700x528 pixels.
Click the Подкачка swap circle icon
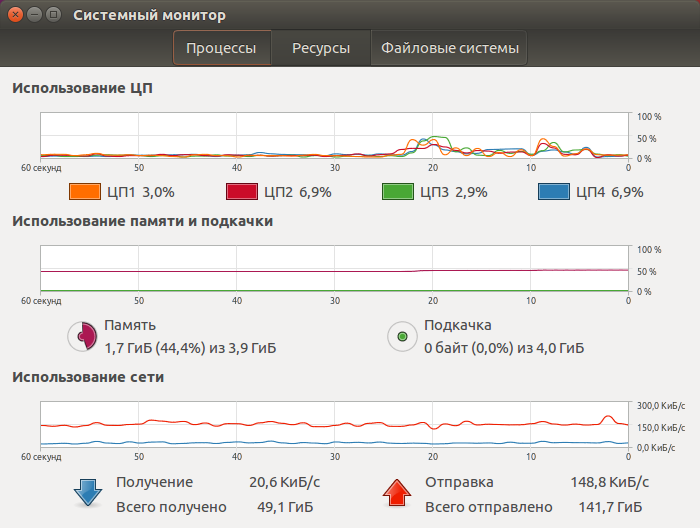402,336
